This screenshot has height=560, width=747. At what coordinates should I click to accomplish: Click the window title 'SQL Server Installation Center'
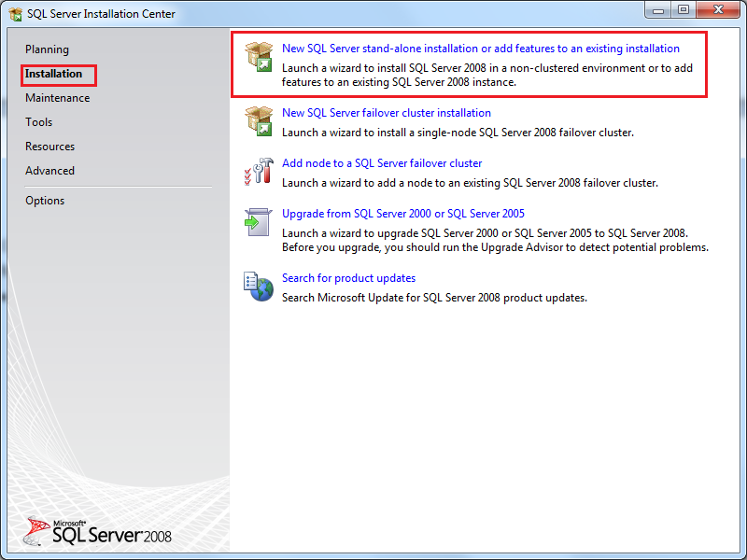101,14
